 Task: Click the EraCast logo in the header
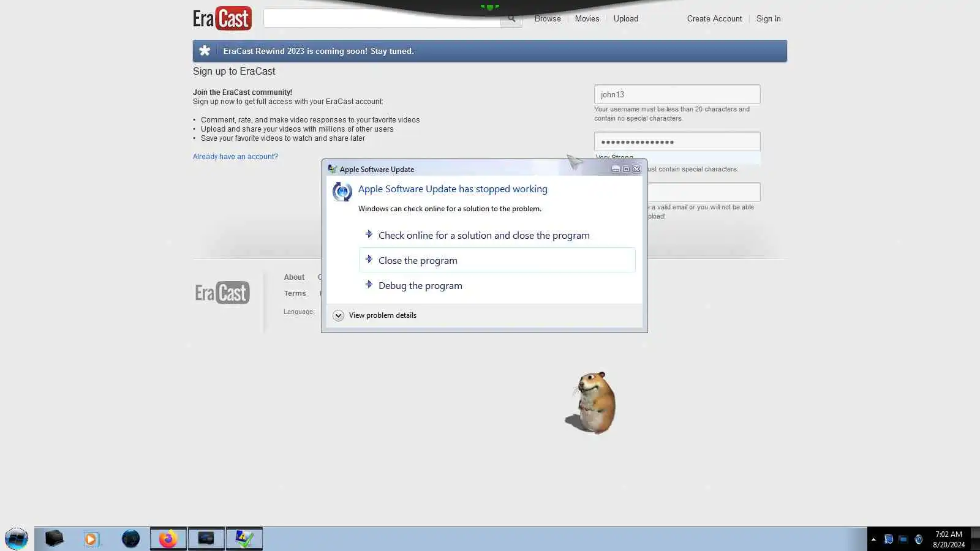(222, 18)
